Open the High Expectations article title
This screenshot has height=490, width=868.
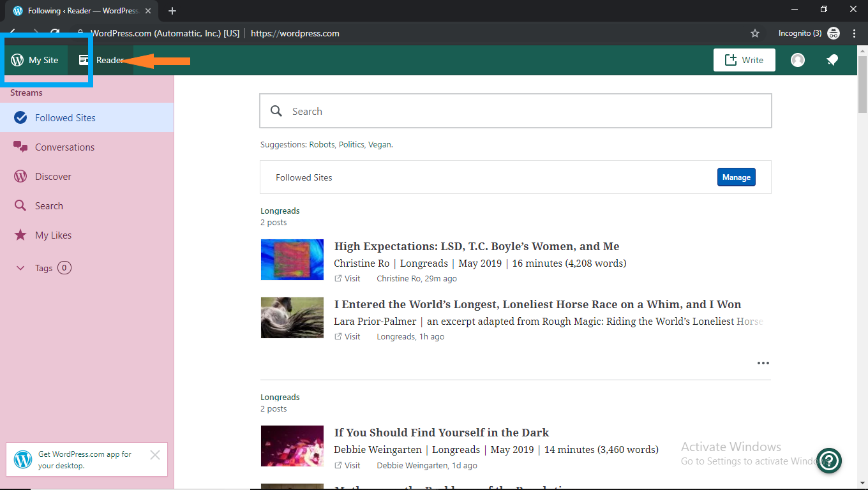pos(476,246)
